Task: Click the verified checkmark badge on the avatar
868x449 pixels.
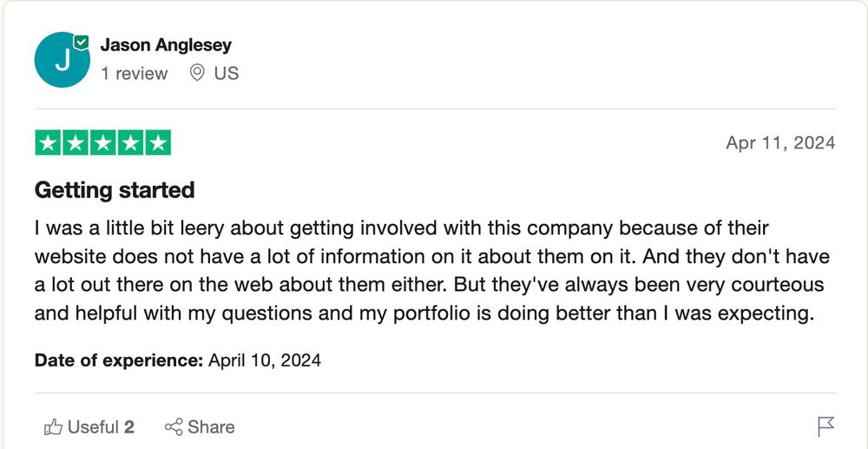Action: (81, 43)
